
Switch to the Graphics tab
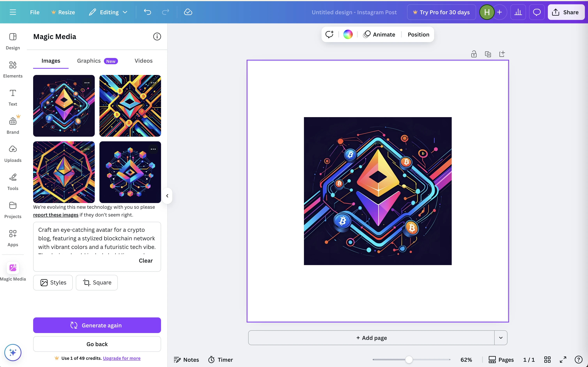97,61
